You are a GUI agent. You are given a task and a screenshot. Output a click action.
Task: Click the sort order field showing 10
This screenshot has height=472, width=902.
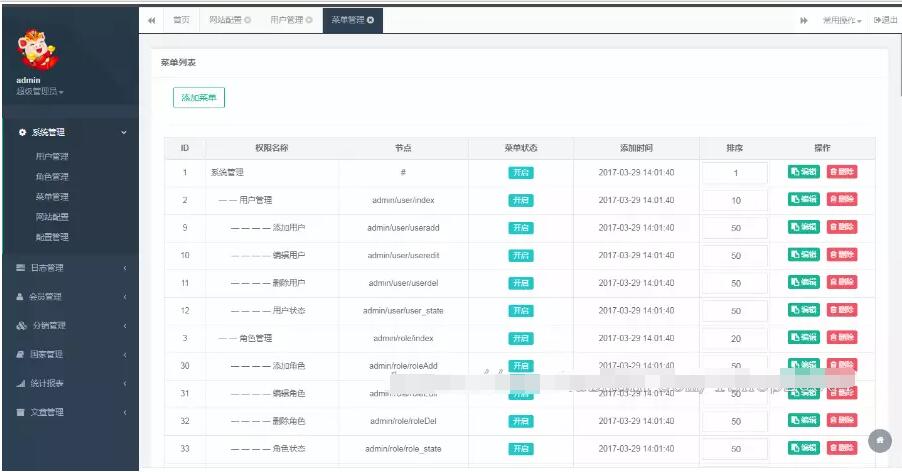tap(735, 201)
